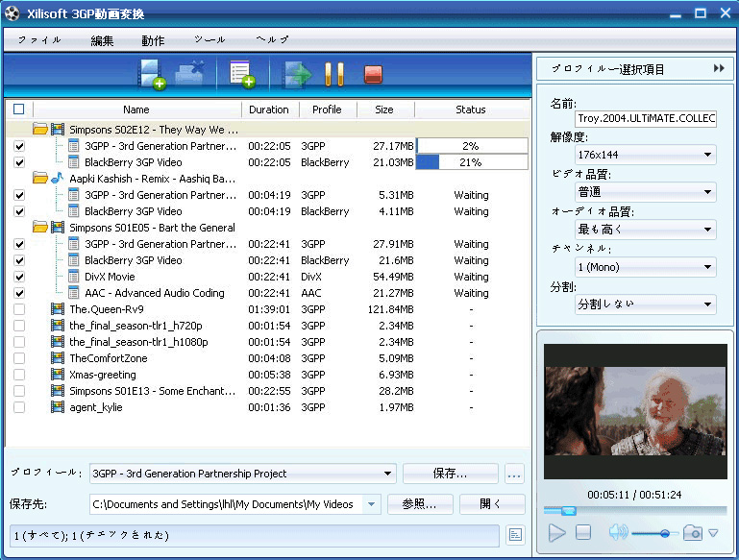Expand the 3GPP profile combo box
739x560 pixels.
(242, 474)
